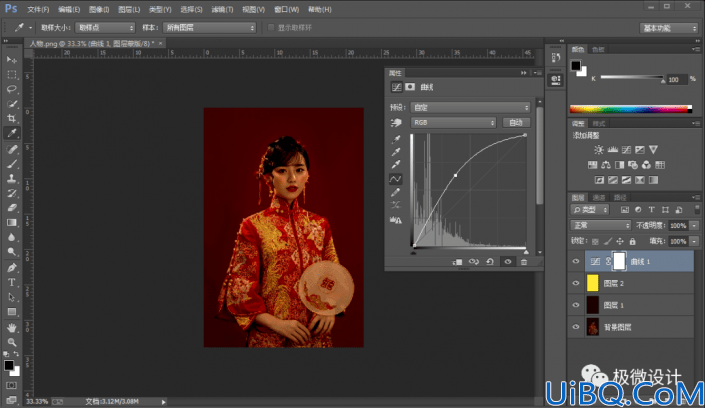The width and height of the screenshot is (705, 408).
Task: Click the 自动 button in Curves
Action: [x=516, y=123]
